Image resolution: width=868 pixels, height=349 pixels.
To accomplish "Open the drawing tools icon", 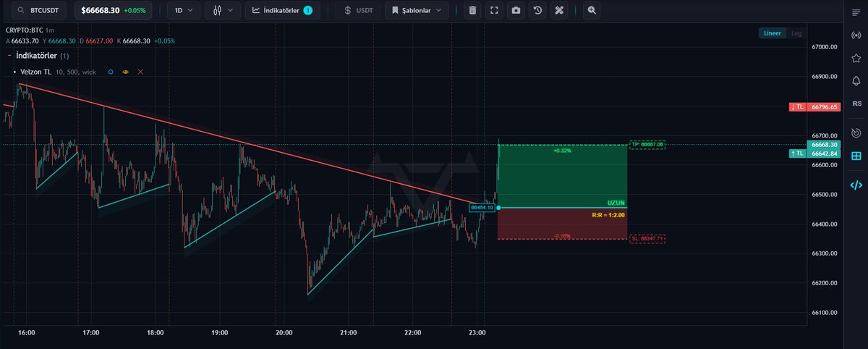I will pos(559,11).
